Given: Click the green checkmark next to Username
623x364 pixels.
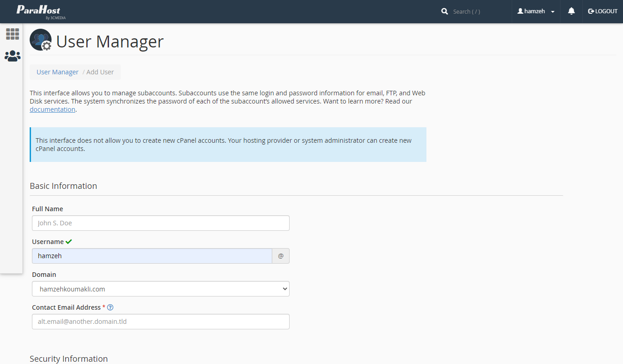Looking at the screenshot, I should click(69, 242).
